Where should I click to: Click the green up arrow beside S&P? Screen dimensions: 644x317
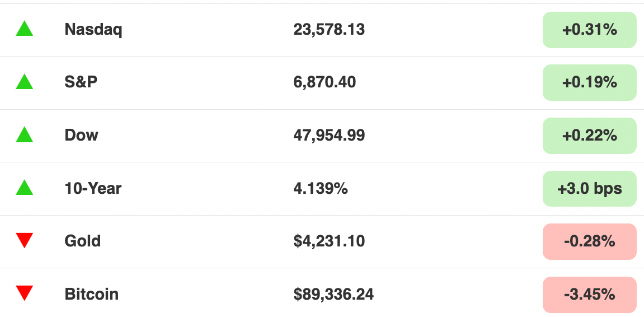click(24, 82)
